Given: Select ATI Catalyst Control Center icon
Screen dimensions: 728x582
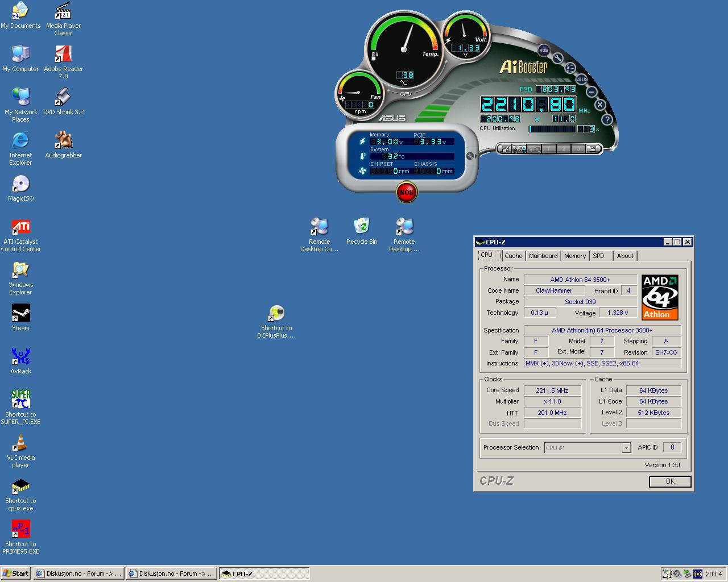Looking at the screenshot, I should (20, 235).
